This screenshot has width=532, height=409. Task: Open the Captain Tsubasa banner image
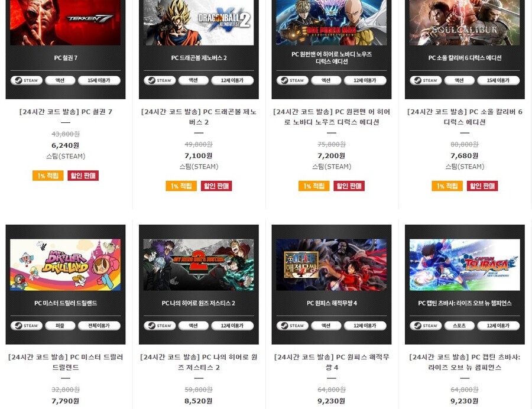465,265
